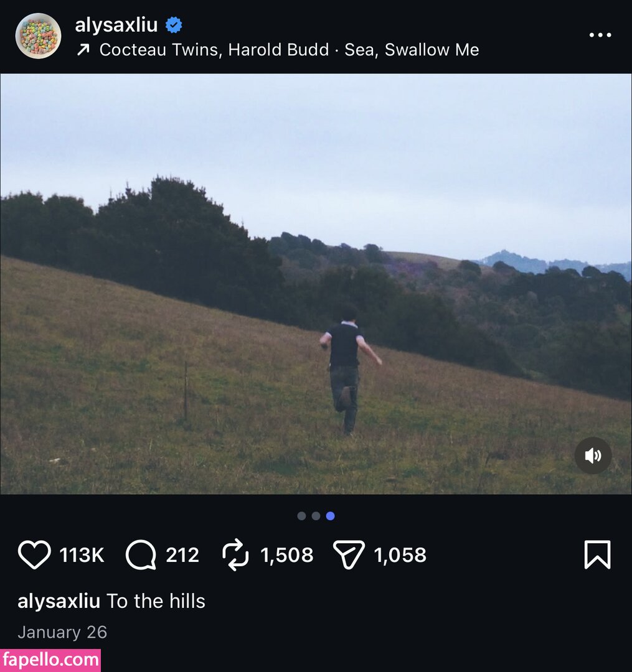The width and height of the screenshot is (632, 672).
Task: Click the blue verified badge
Action: click(174, 25)
